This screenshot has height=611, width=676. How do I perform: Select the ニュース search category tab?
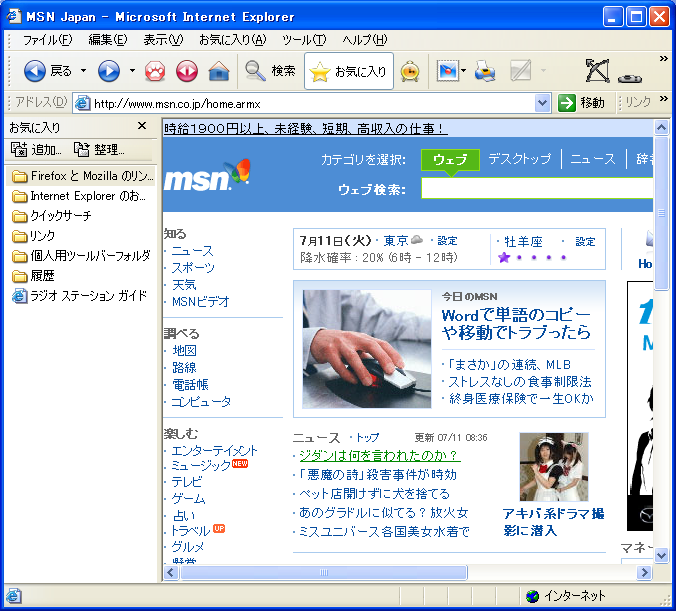(593, 159)
